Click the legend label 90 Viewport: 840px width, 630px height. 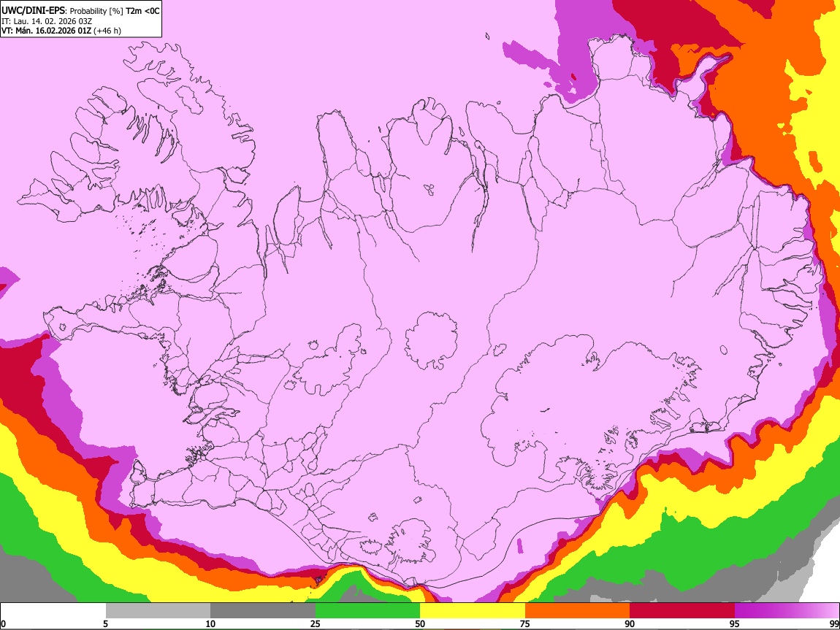tap(630, 624)
